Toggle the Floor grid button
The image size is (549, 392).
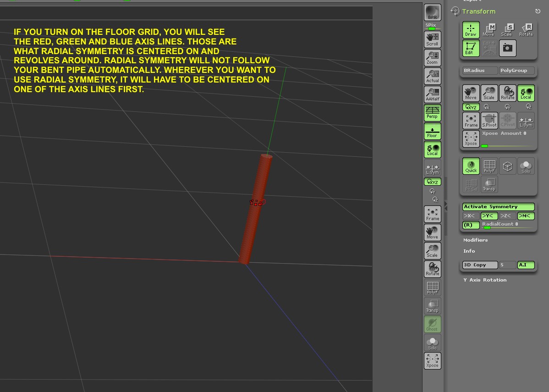tap(433, 131)
